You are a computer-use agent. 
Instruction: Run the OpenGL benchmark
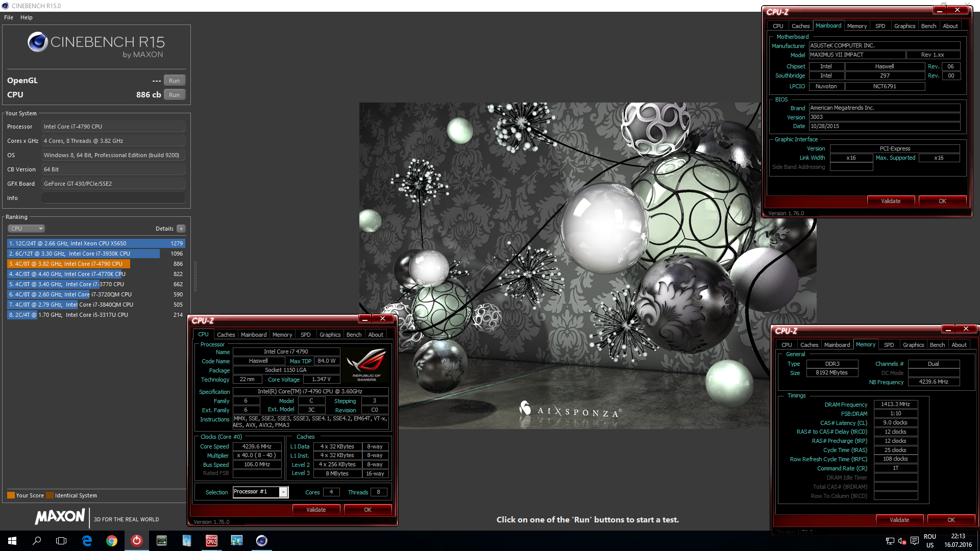pyautogui.click(x=175, y=81)
